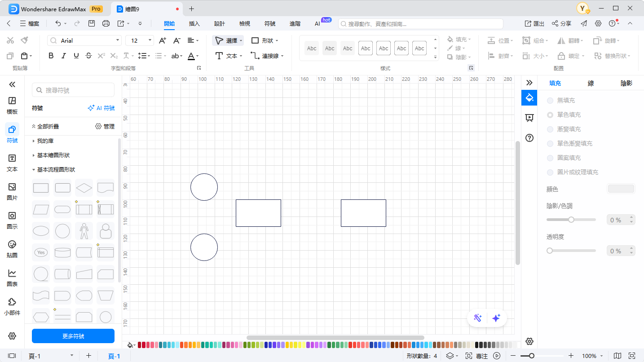Switch to the 插入 (Insert) ribbon tab
Image resolution: width=644 pixels, height=362 pixels.
194,23
